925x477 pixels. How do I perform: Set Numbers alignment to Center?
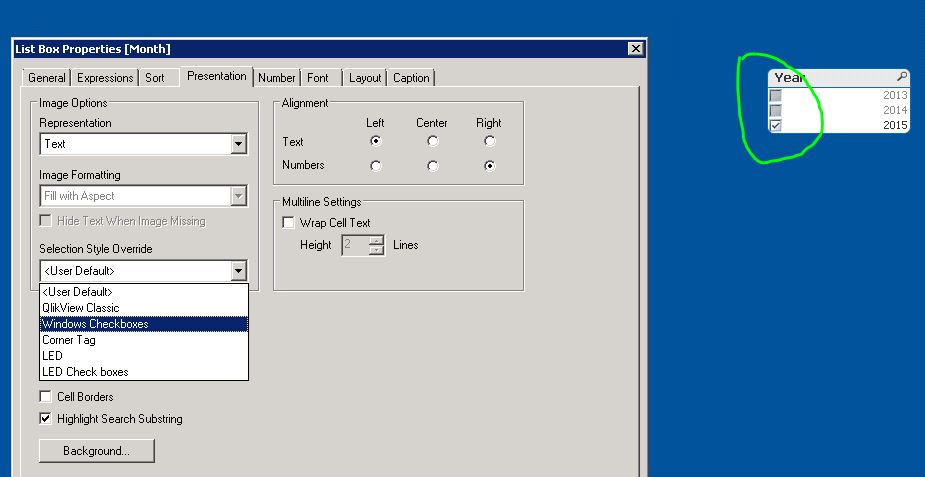point(432,166)
